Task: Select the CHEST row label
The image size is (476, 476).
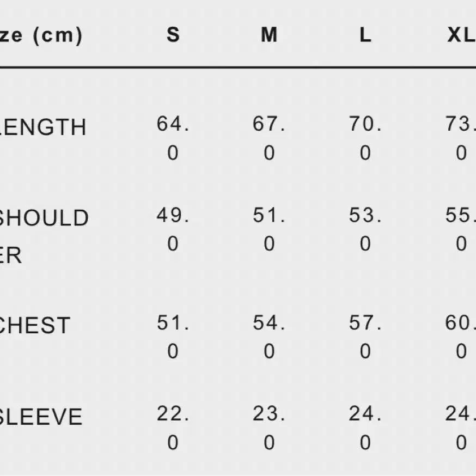Action: point(35,326)
